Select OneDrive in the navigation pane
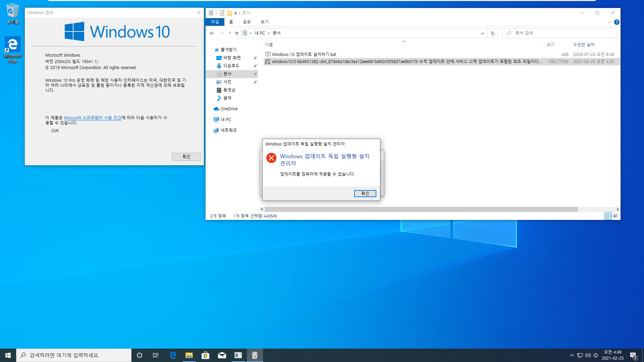The image size is (644, 362). click(x=225, y=109)
